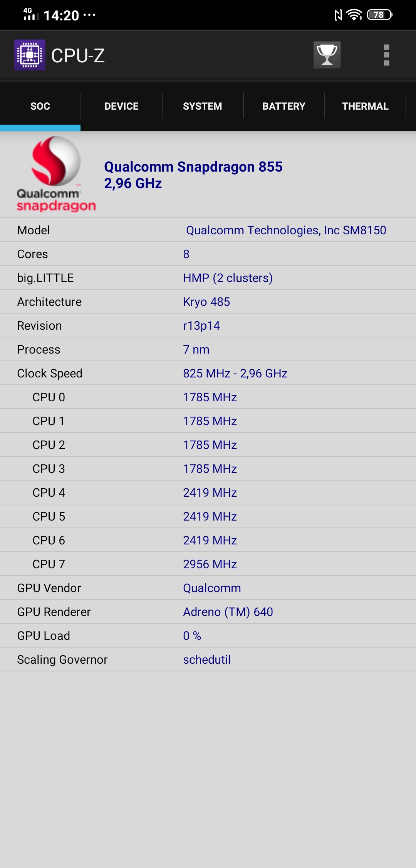This screenshot has height=868, width=416.
Task: Tap the status bar clock time
Action: coord(61,15)
